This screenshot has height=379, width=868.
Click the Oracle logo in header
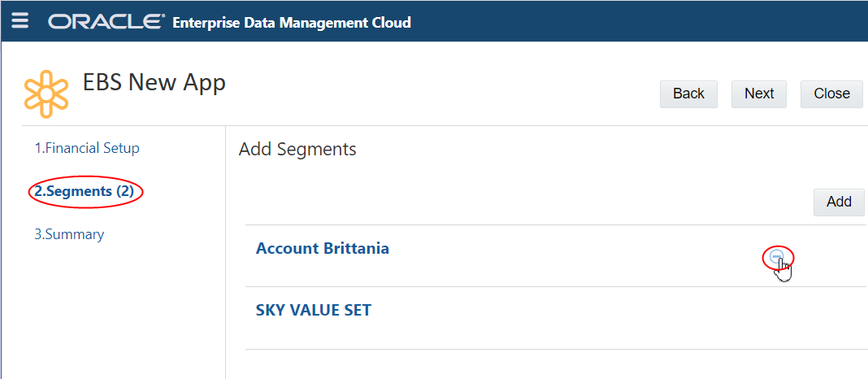tap(106, 22)
